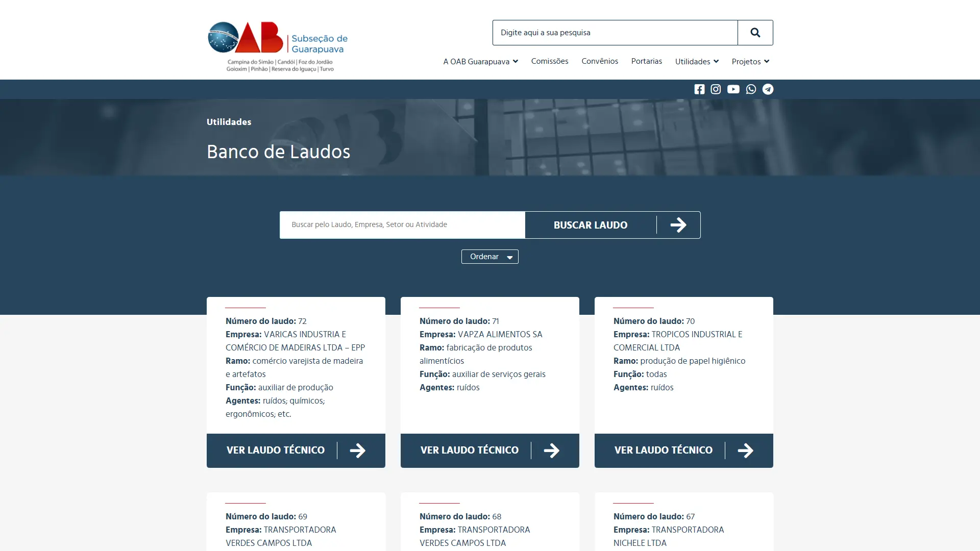Expand the A OAB Guarapuava menu
Viewport: 980px width, 551px height.
[x=481, y=61]
